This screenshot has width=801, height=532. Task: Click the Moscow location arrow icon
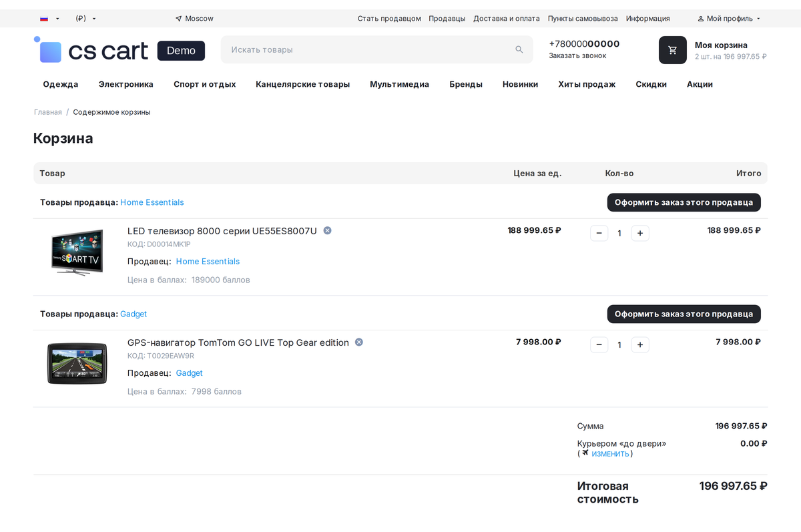point(178,19)
